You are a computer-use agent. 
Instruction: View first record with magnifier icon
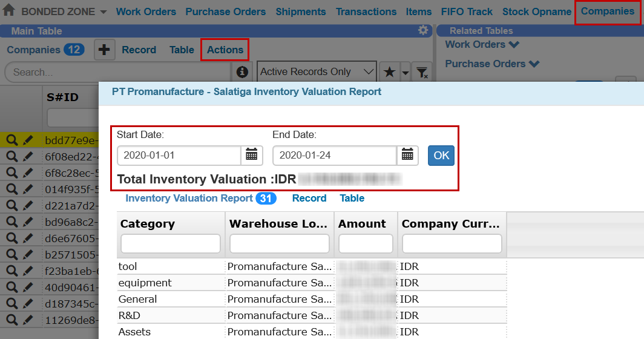[x=11, y=140]
